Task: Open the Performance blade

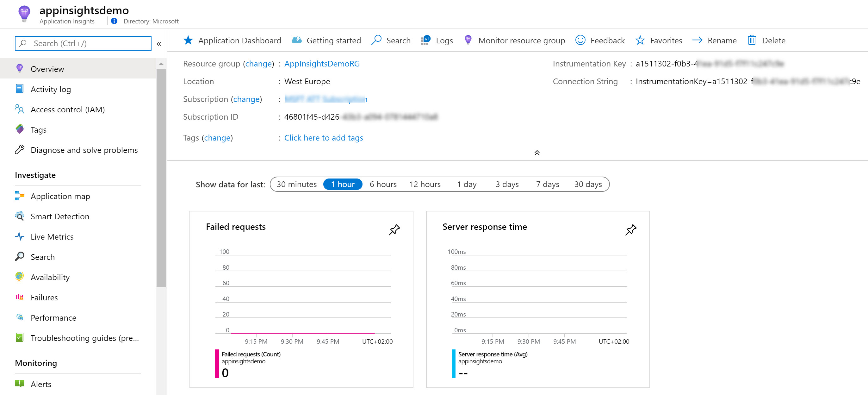Action: (53, 317)
